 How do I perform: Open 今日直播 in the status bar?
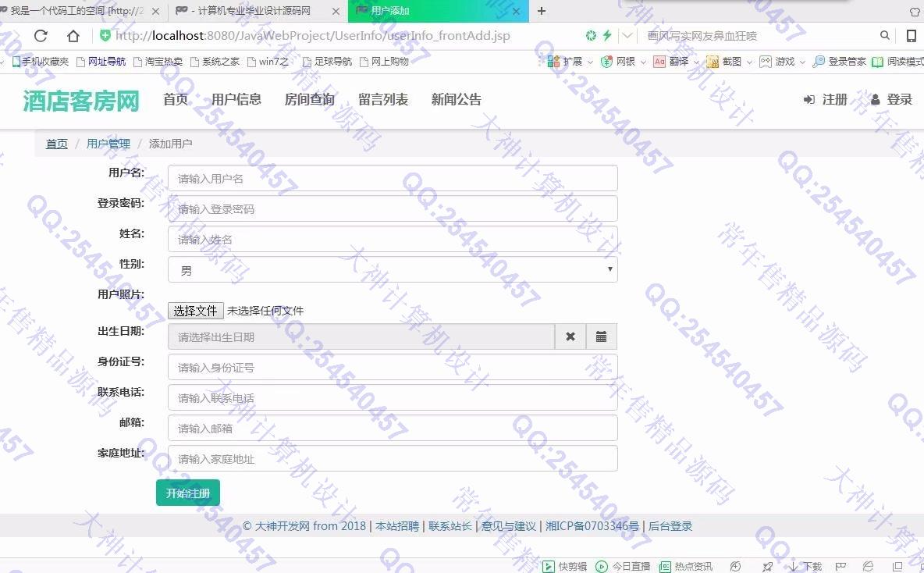point(623,566)
